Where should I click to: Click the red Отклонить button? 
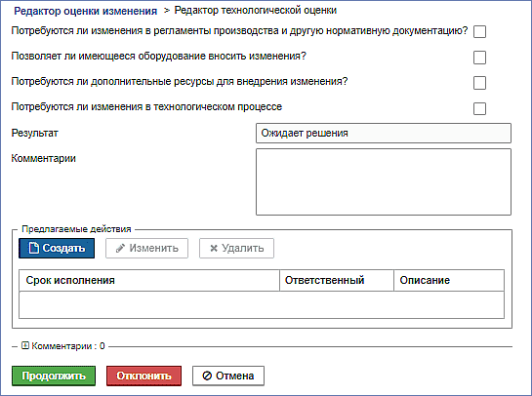pyautogui.click(x=143, y=376)
